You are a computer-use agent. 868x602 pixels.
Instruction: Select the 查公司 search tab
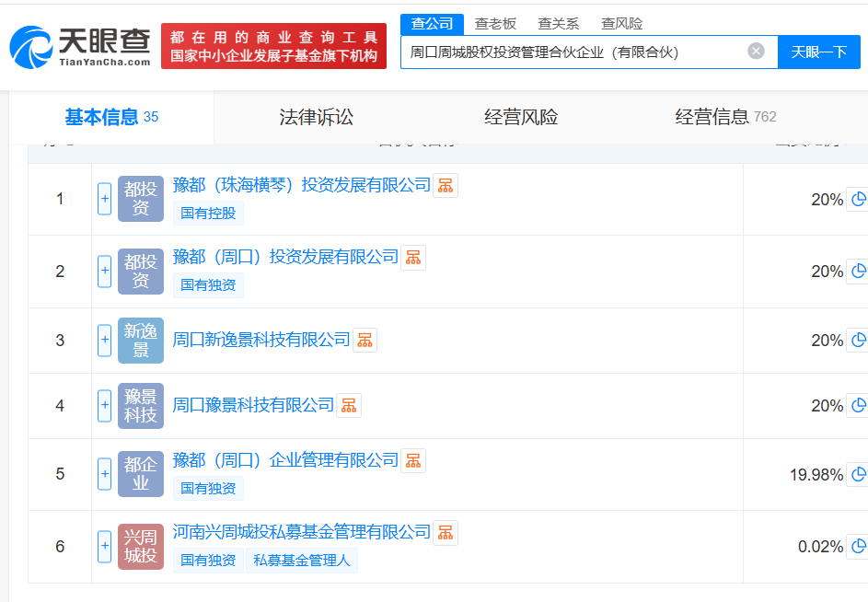tap(432, 24)
